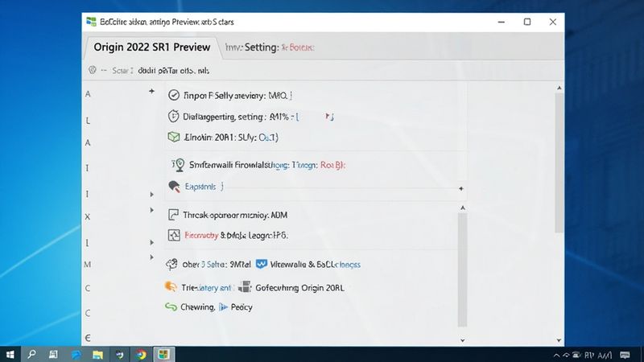Open the Windows Start menu
Image resolution: width=644 pixels, height=362 pixels.
click(10, 354)
